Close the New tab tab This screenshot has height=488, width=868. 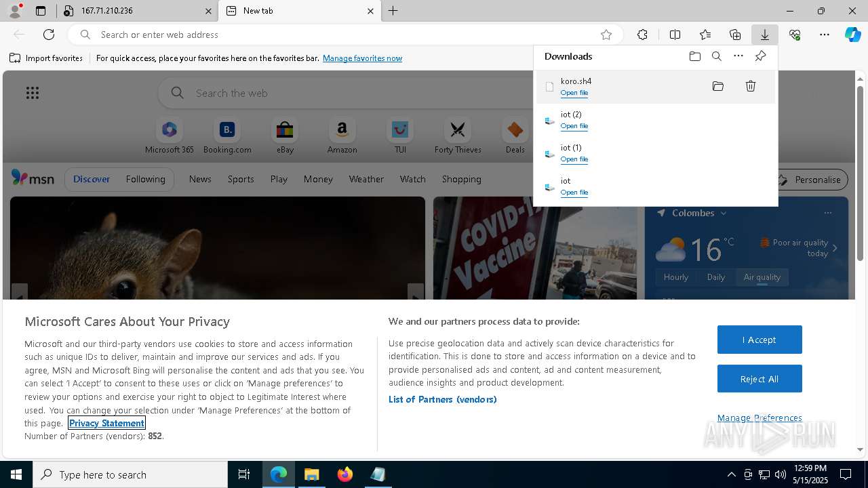coord(370,11)
